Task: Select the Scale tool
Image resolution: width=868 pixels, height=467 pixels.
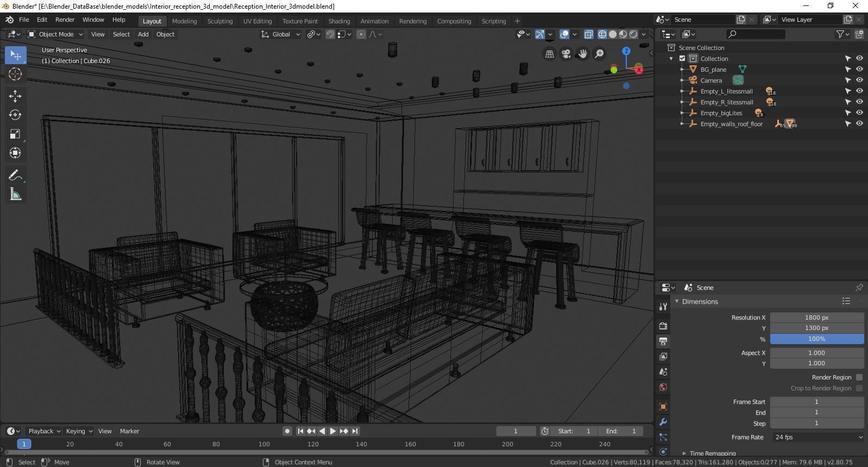Action: (x=15, y=134)
